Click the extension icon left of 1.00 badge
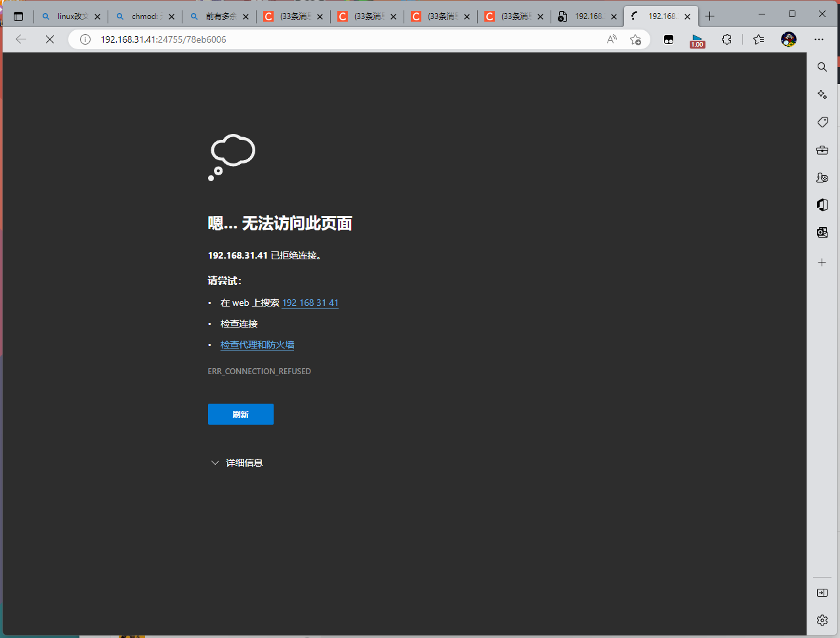This screenshot has width=840, height=638. click(669, 40)
